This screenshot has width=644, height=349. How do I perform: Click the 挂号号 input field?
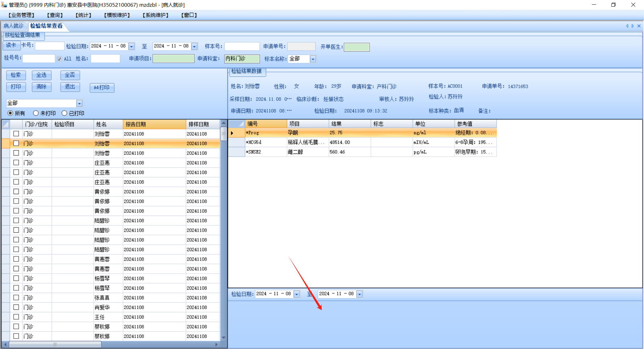tap(39, 59)
